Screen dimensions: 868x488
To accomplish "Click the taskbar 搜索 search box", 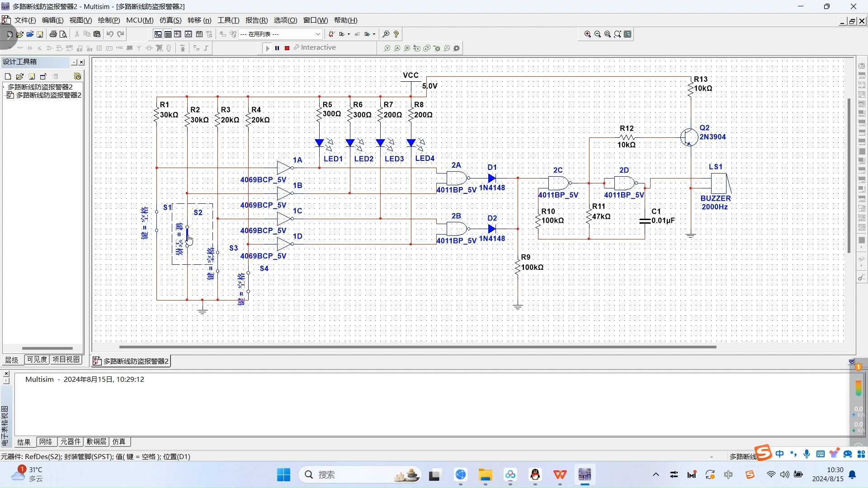I will (x=359, y=475).
